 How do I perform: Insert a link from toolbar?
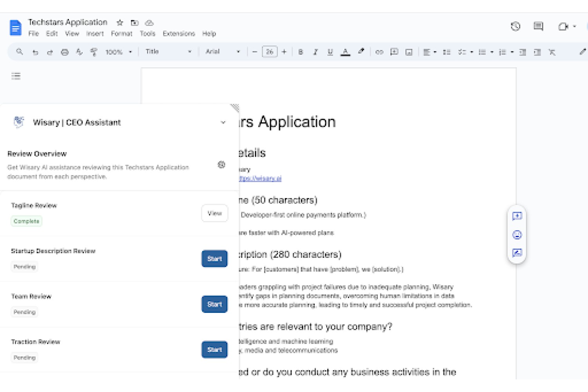tap(379, 52)
